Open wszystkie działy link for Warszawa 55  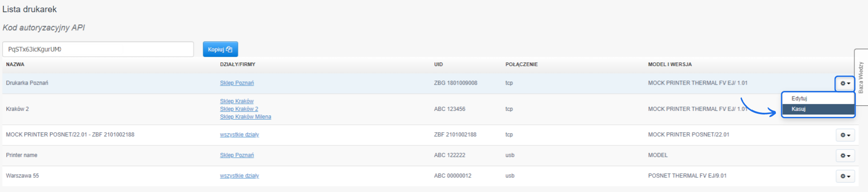(239, 176)
